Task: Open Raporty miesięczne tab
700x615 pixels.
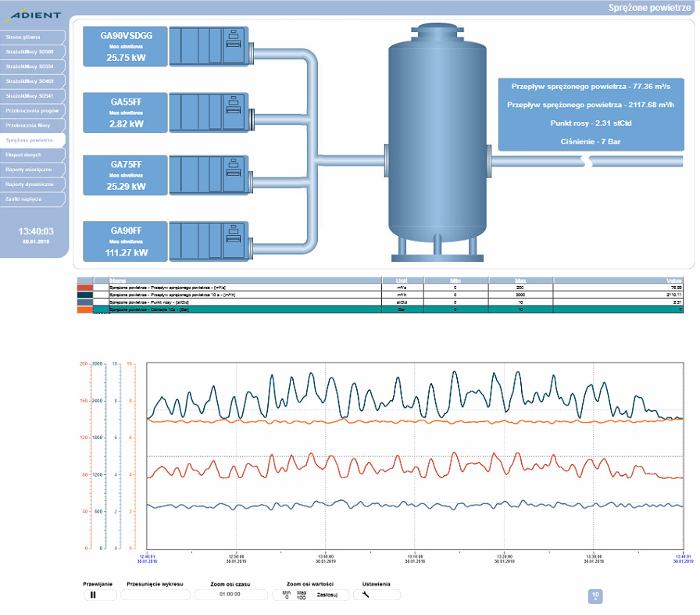Action: [31, 170]
